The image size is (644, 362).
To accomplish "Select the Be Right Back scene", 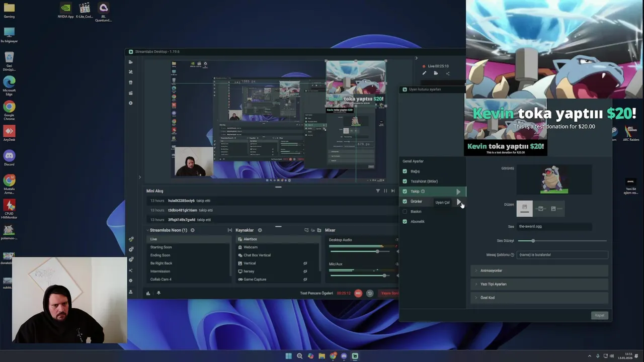I will 189,263.
